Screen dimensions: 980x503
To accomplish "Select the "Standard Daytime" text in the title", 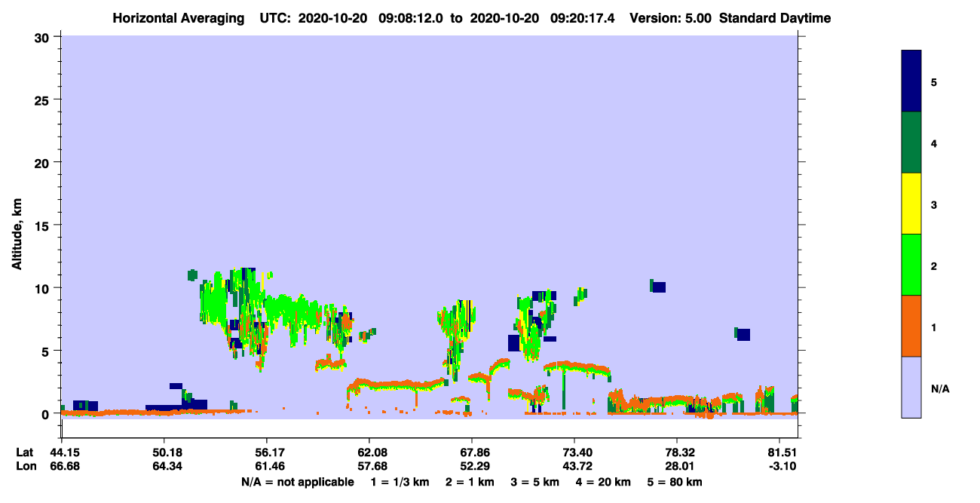I will (775, 18).
